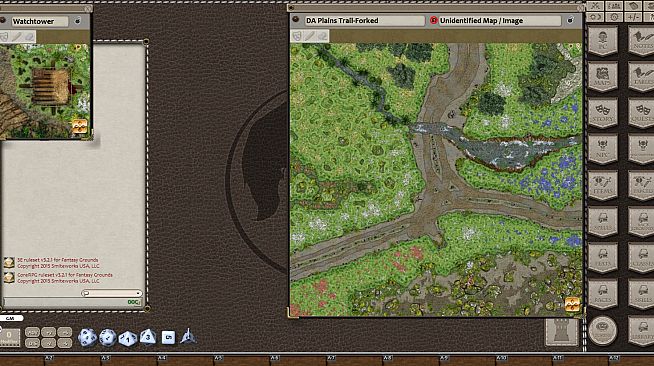Open the party sheet icon at top right
The width and height of the screenshot is (654, 366).
coord(614,6)
